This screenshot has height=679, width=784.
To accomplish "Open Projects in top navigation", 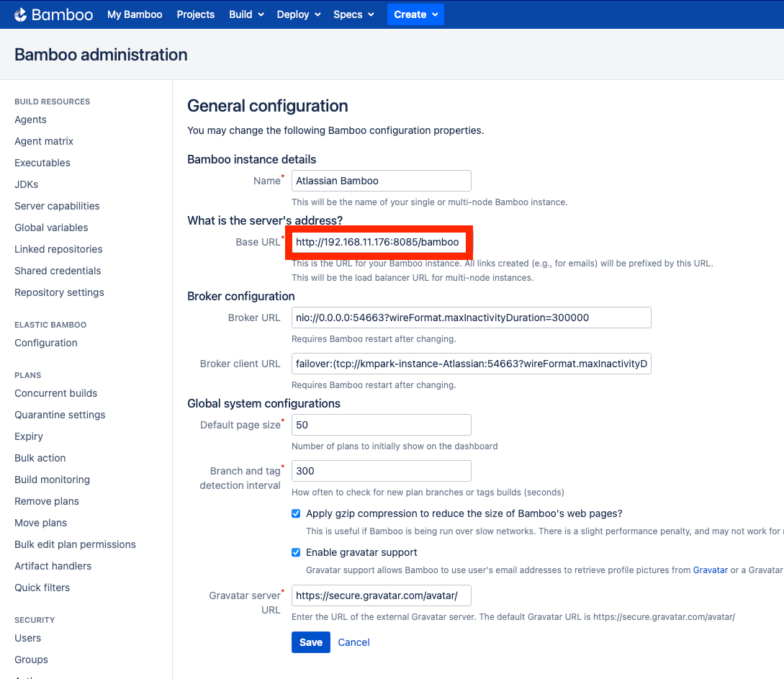I will pyautogui.click(x=196, y=14).
